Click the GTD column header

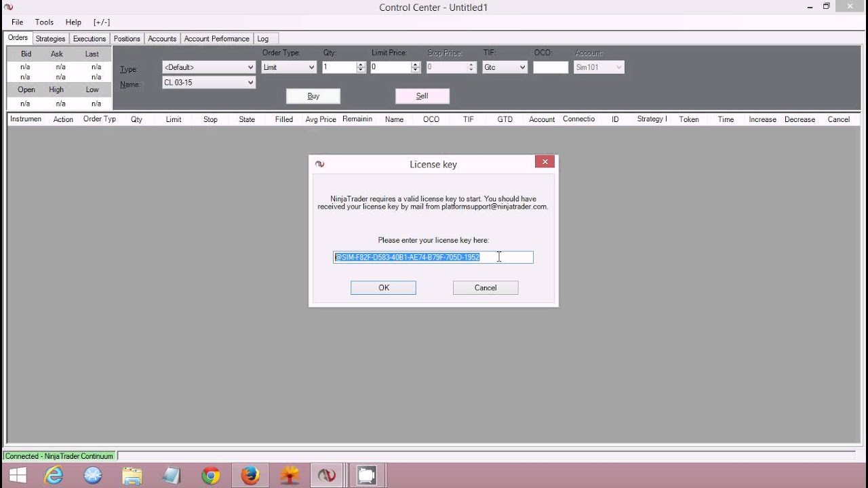point(505,119)
